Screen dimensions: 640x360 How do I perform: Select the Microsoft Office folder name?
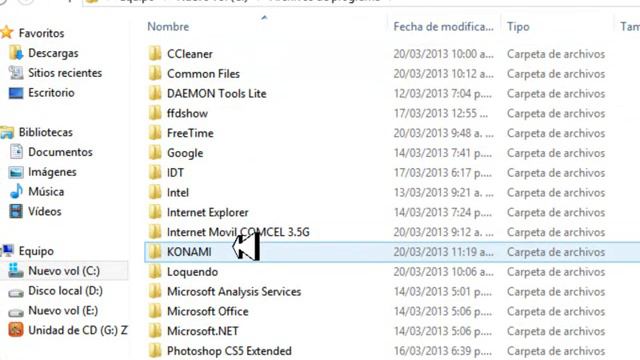(x=207, y=311)
